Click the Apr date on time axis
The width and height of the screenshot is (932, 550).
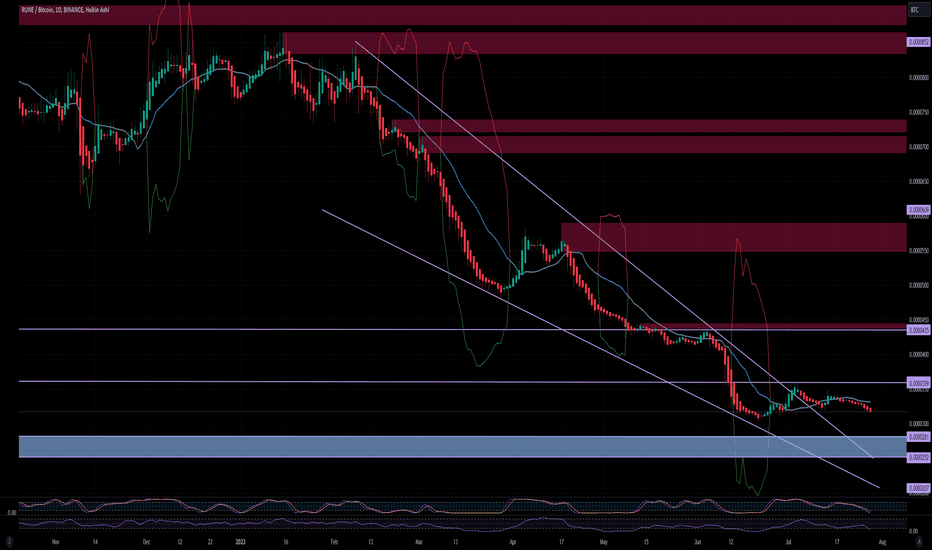(512, 542)
